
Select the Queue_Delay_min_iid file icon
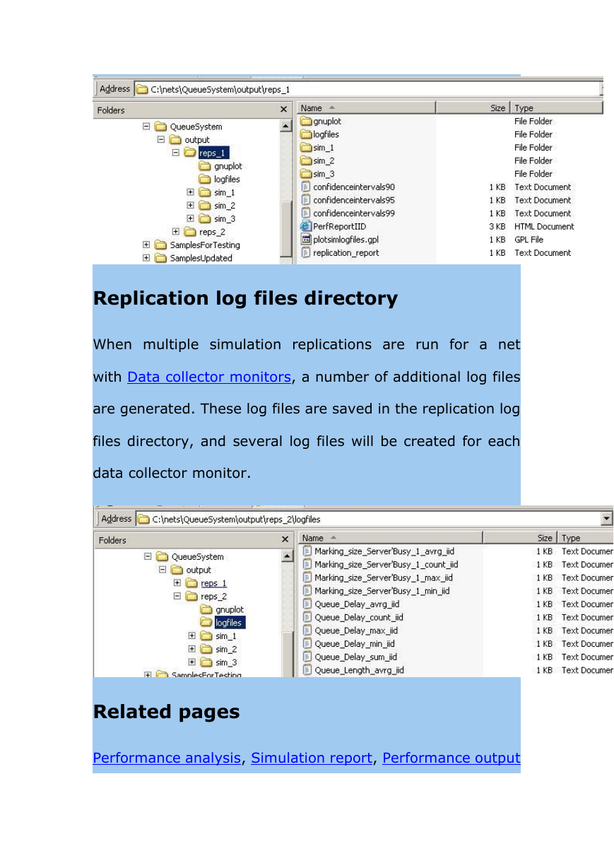coord(307,644)
